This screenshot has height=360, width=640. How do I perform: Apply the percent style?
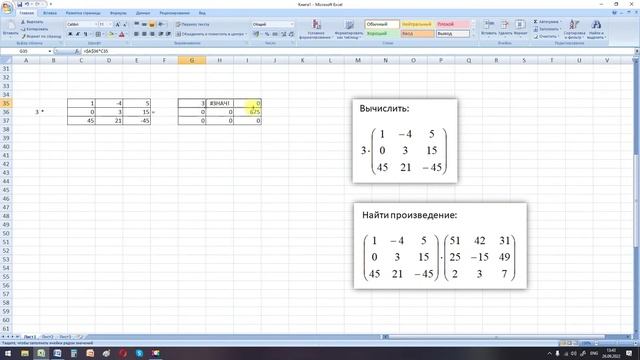(267, 34)
